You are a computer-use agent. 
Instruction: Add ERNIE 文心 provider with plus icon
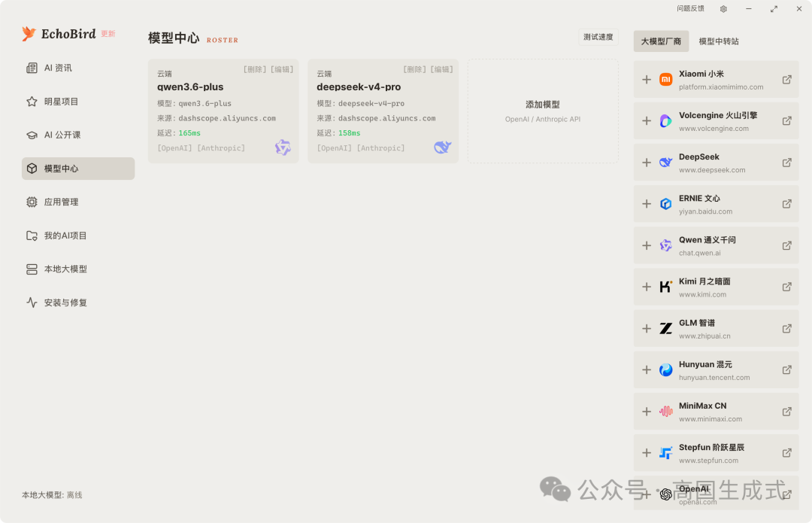(x=647, y=204)
